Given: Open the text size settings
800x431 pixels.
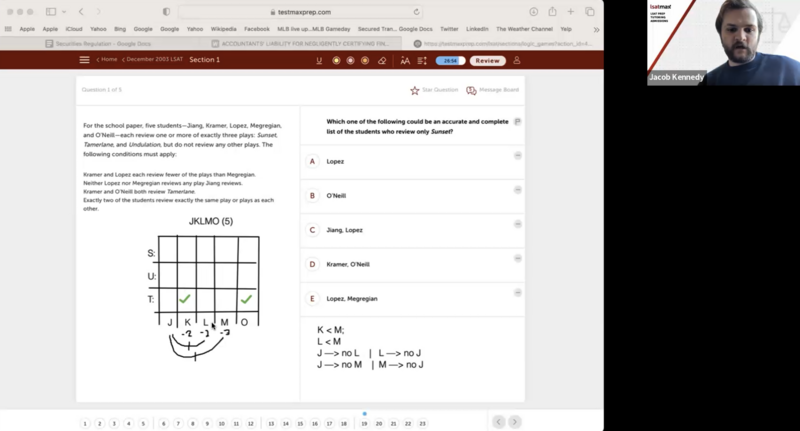Looking at the screenshot, I should (405, 61).
